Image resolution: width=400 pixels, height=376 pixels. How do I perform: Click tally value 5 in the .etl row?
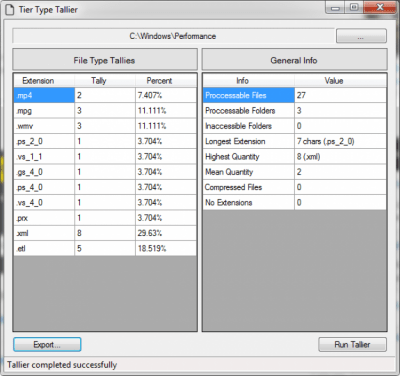105,249
